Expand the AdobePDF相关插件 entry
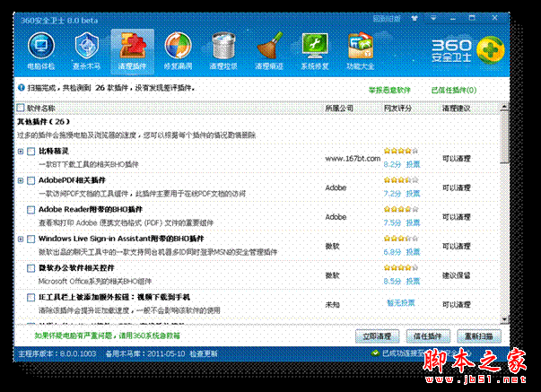This screenshot has width=541, height=392. point(21,180)
